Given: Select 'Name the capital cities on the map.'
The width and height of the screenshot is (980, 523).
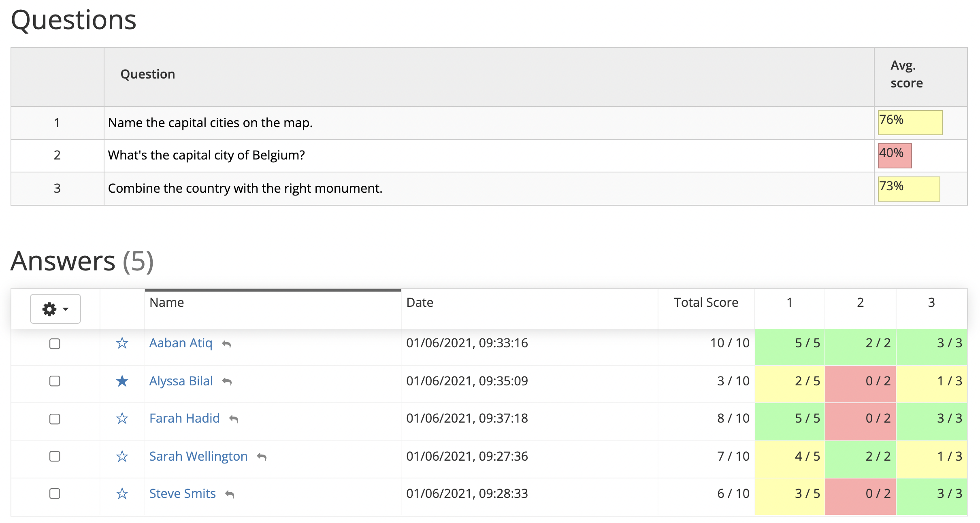Looking at the screenshot, I should (x=210, y=123).
